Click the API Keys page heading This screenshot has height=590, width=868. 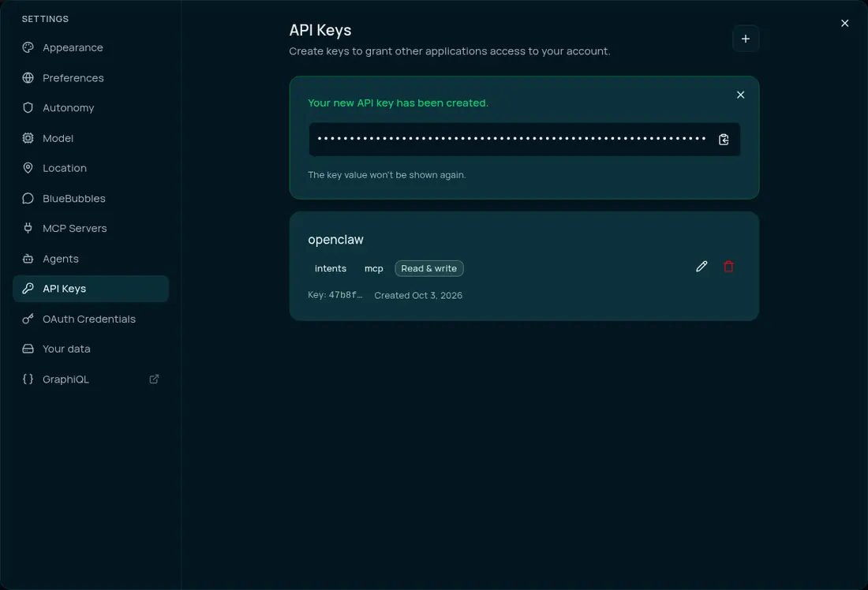click(x=320, y=31)
